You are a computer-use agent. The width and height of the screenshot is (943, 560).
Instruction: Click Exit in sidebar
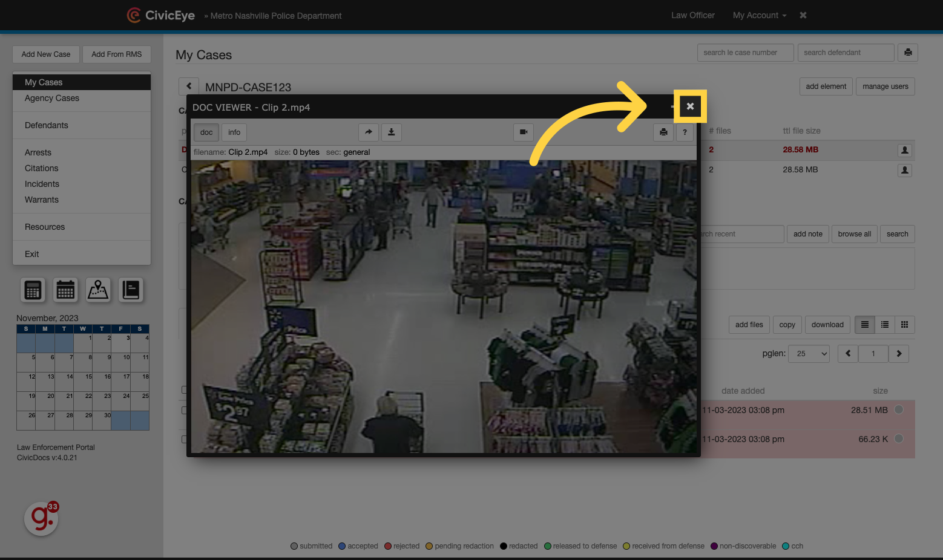(82, 254)
